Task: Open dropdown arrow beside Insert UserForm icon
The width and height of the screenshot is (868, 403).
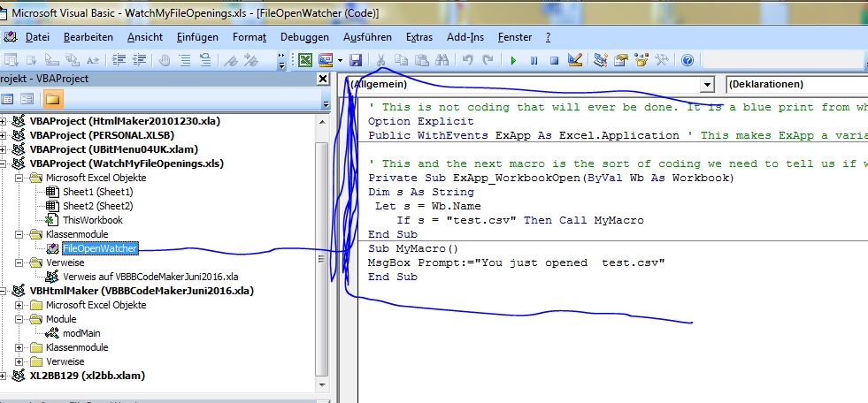Action: point(340,60)
